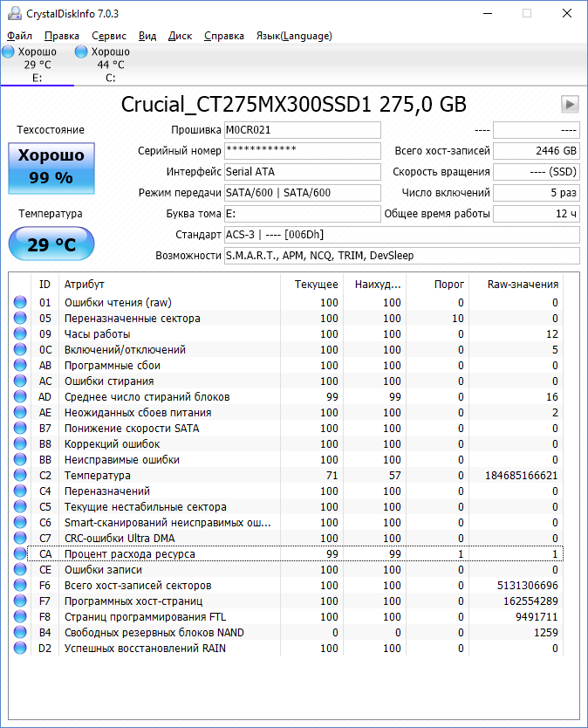
Task: Click status icon for CE Ошибки записи
Action: point(20,570)
